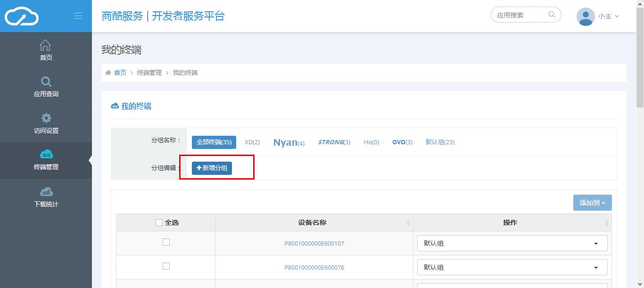Open device link P8001000000E600107
Viewport: 644px width, 288px height.
[x=314, y=244]
